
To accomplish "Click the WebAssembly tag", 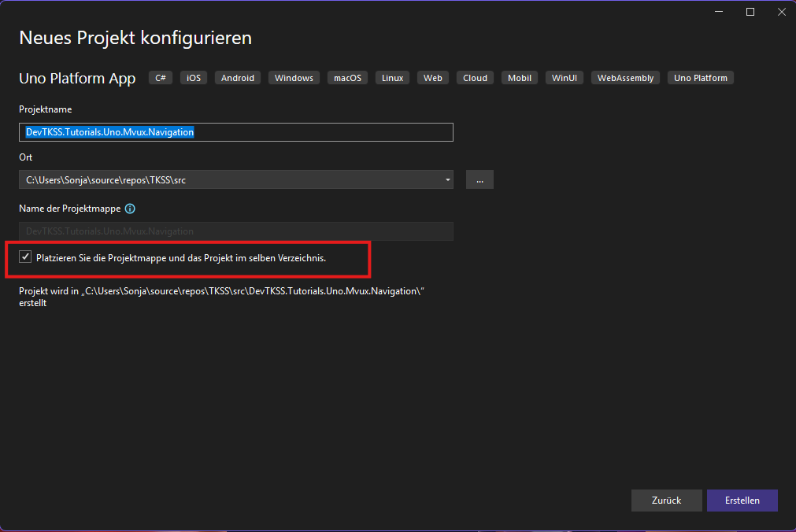I will [x=625, y=78].
